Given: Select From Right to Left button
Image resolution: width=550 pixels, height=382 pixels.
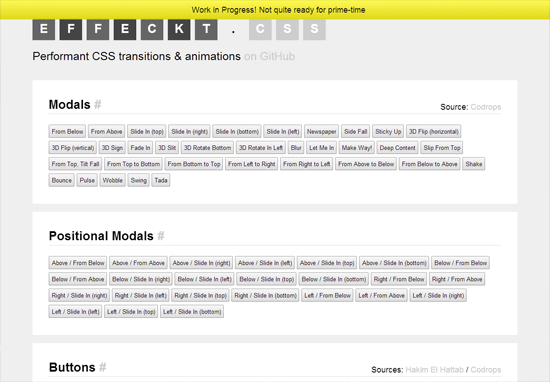Looking at the screenshot, I should 307,164.
